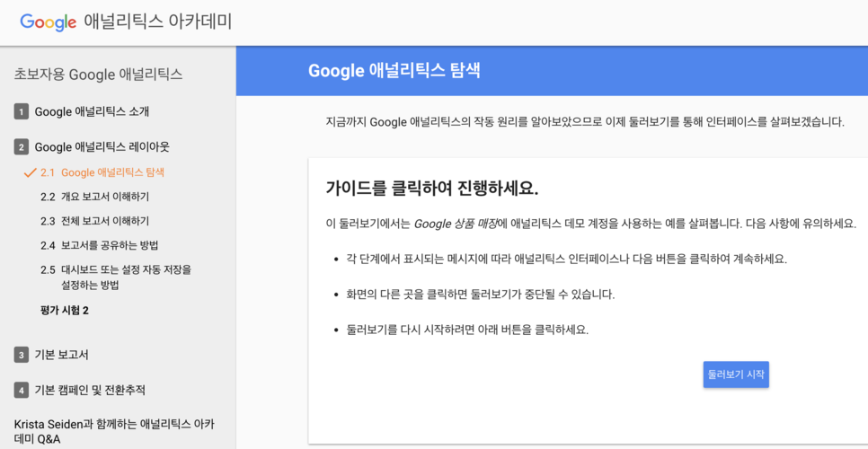Open Krista Seiden 애널리틱스 아카데미 Q&A link
Screen dimensions: 868x449
[114, 432]
